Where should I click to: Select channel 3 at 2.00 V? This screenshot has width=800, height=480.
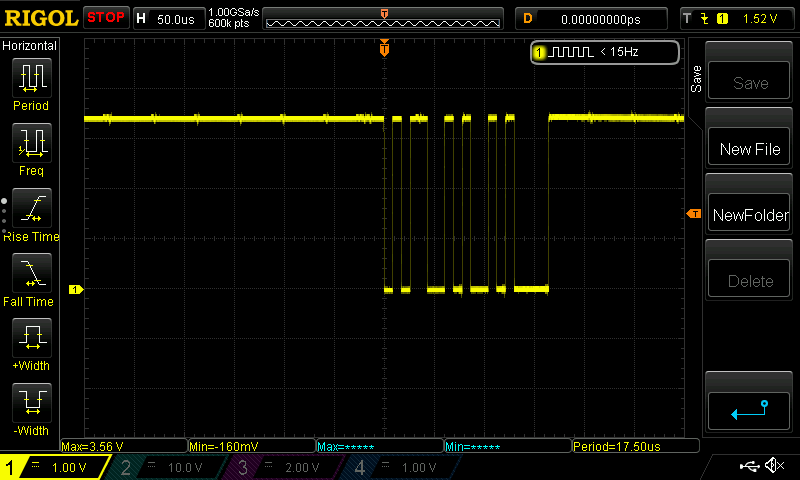(286, 467)
